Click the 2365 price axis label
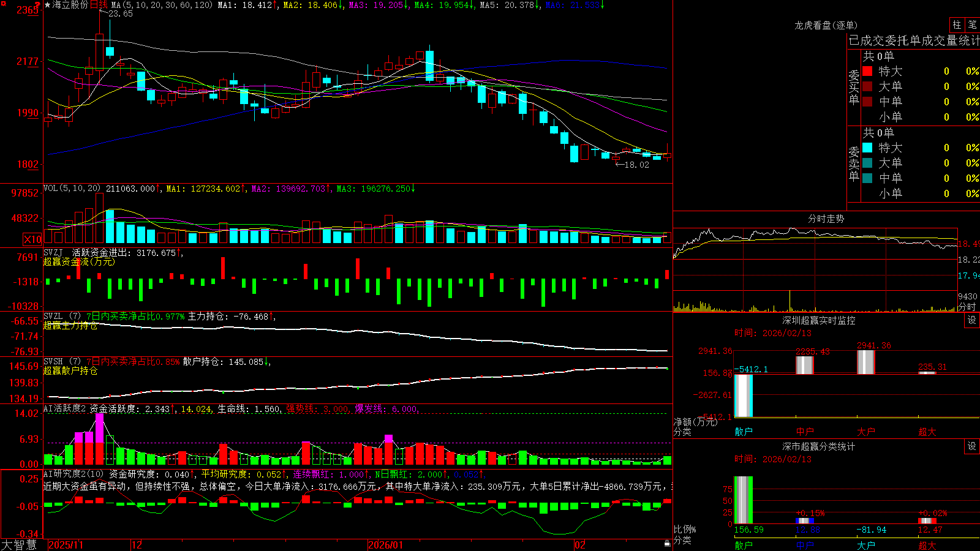Viewport: 980px width, 551px height. tap(28, 10)
